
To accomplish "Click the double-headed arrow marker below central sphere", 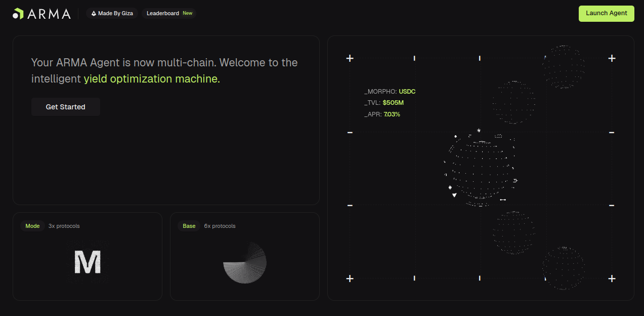I will pyautogui.click(x=503, y=200).
